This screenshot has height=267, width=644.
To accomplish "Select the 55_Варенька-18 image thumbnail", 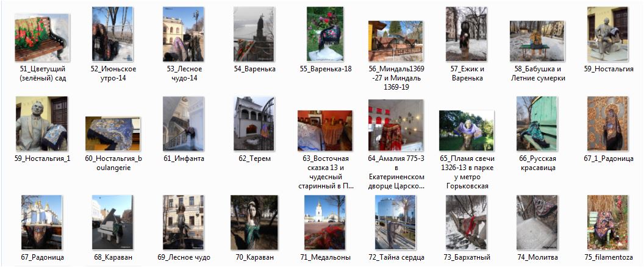I will (x=325, y=34).
